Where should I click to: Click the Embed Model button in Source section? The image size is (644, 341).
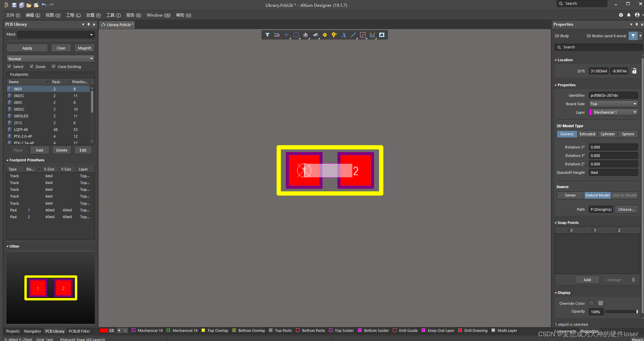click(597, 195)
